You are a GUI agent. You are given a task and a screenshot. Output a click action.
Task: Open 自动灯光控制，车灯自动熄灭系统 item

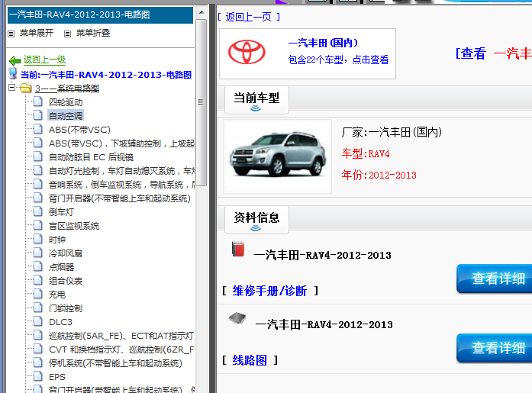121,171
